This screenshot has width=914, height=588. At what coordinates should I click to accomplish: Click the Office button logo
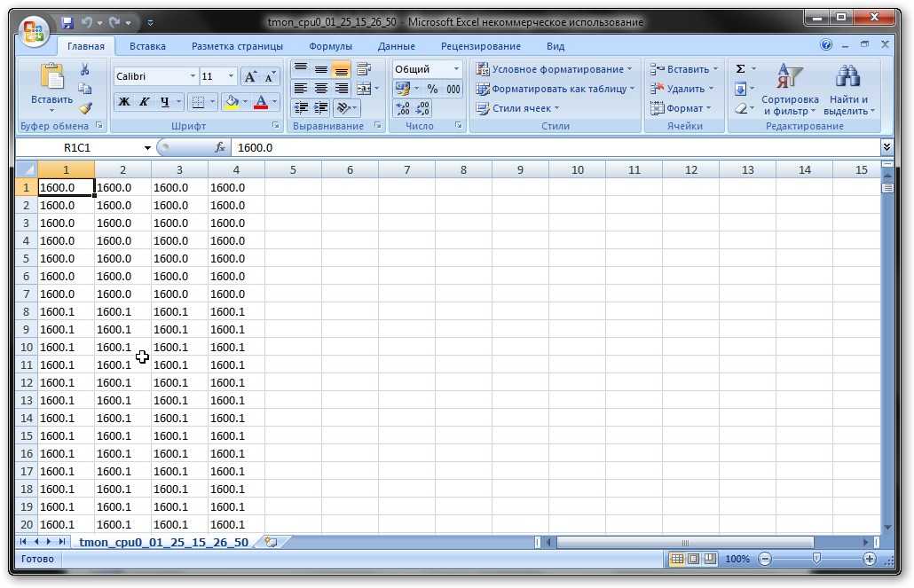pyautogui.click(x=35, y=33)
